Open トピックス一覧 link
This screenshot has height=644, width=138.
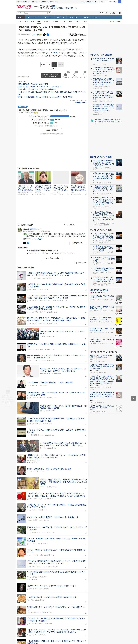(x=115, y=21)
